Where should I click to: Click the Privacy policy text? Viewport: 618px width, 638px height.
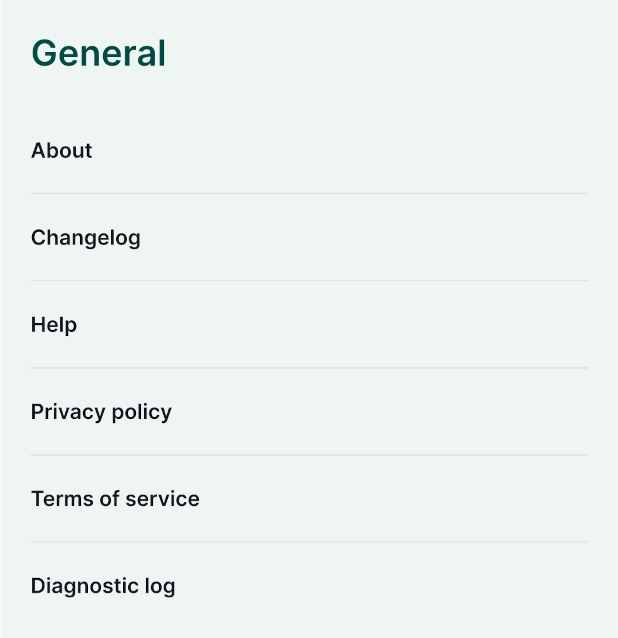pyautogui.click(x=101, y=412)
